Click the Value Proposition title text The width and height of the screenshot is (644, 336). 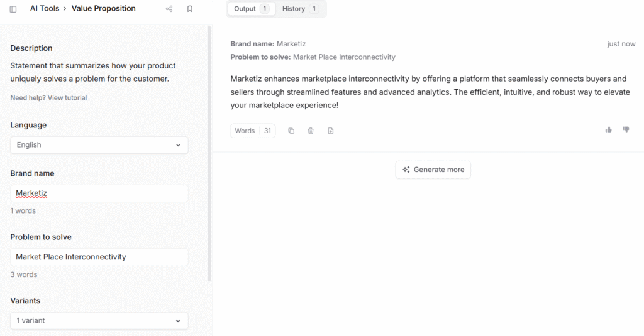(x=104, y=9)
